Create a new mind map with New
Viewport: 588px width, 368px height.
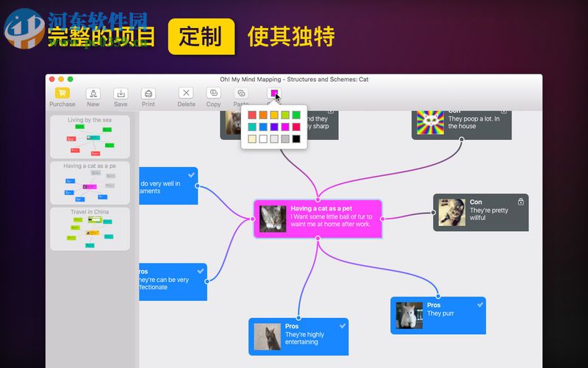point(93,93)
